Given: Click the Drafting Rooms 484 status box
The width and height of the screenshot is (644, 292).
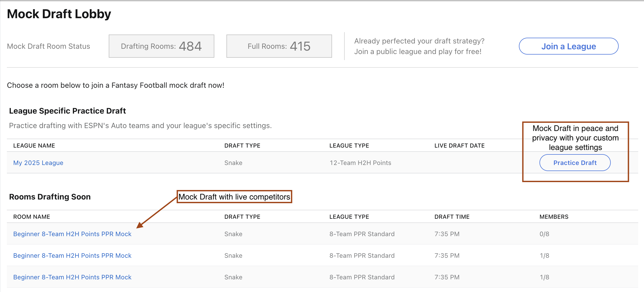Looking at the screenshot, I should pyautogui.click(x=161, y=46).
